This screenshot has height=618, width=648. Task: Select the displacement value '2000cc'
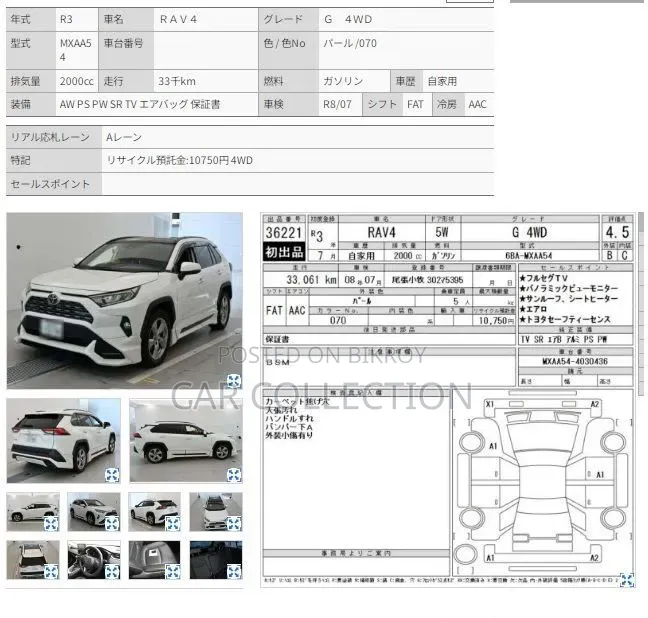(76, 81)
